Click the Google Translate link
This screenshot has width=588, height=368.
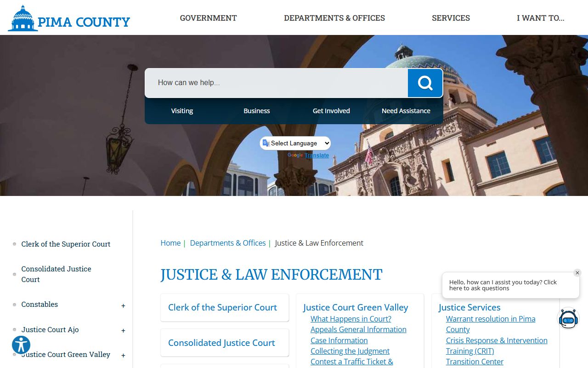[317, 155]
